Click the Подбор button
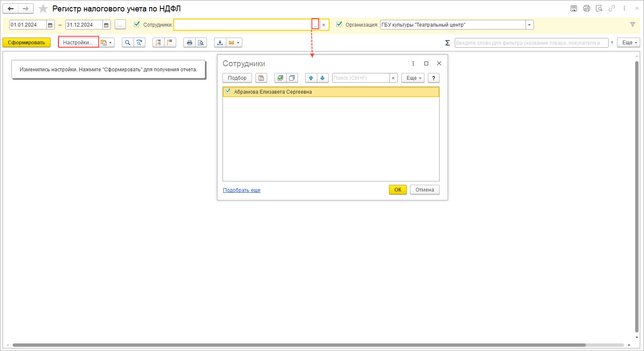 pyautogui.click(x=237, y=78)
